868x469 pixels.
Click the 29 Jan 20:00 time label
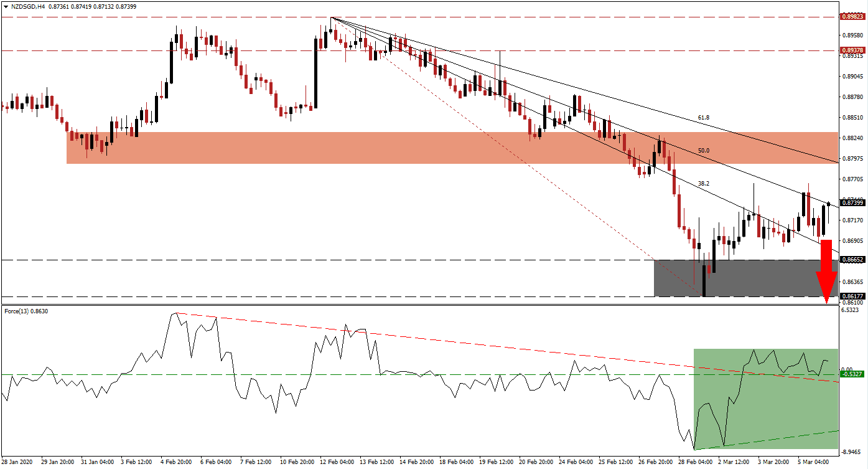[58, 463]
